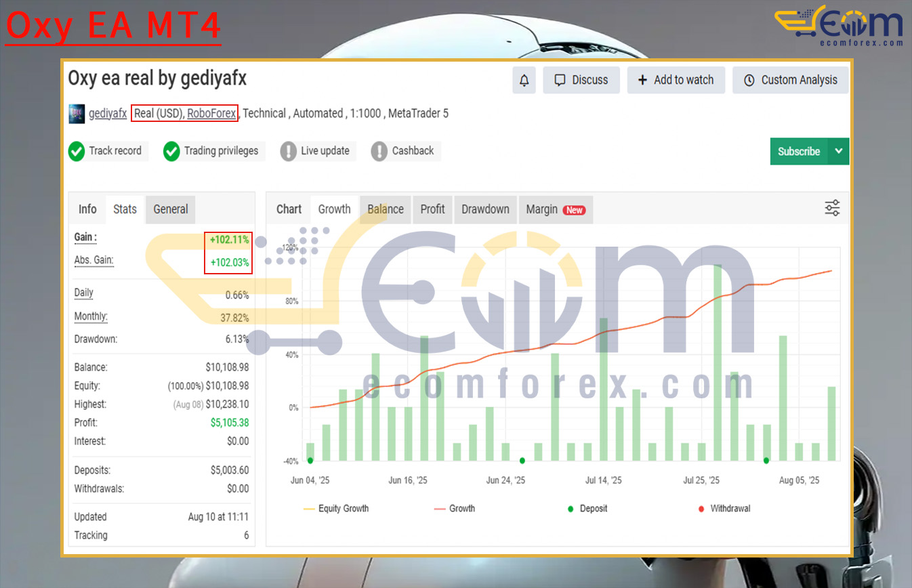Toggle the Equity Growth legend item
The height and width of the screenshot is (588, 912).
tap(336, 509)
